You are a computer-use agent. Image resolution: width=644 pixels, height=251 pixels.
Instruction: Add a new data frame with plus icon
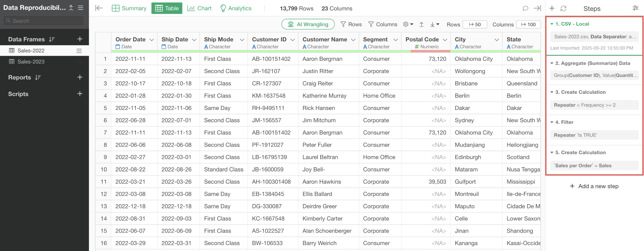coord(80,39)
